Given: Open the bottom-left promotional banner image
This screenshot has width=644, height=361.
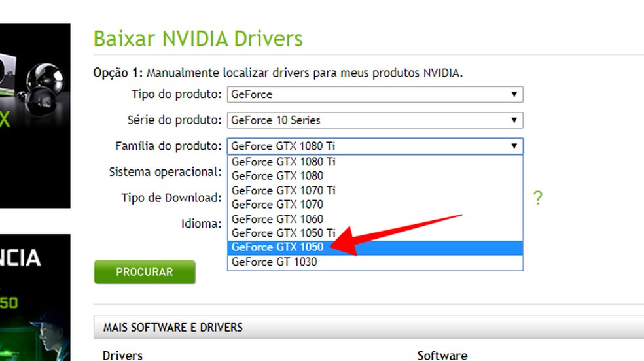Looking at the screenshot, I should (35, 297).
